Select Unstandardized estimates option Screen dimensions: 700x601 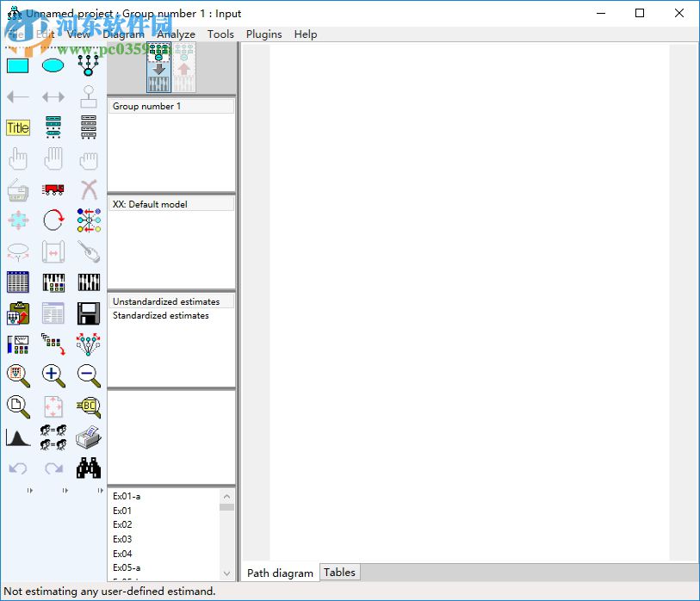click(171, 302)
